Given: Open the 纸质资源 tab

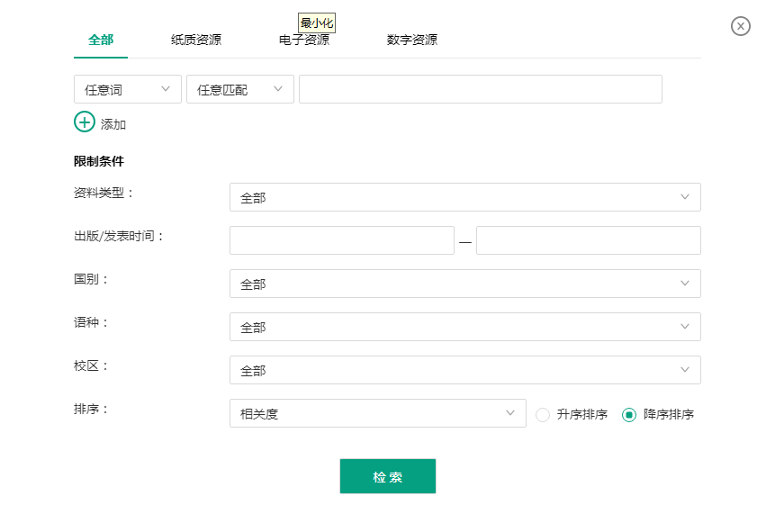Looking at the screenshot, I should (196, 40).
